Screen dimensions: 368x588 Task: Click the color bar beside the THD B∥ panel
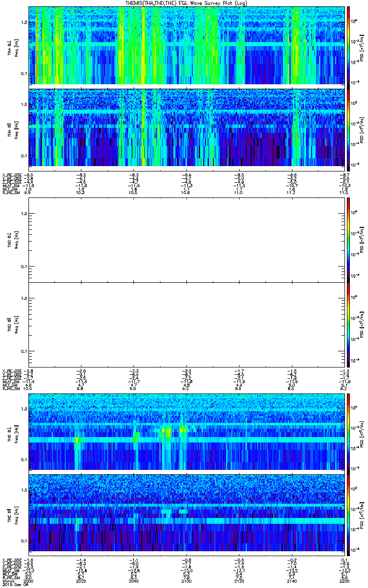[x=348, y=324]
